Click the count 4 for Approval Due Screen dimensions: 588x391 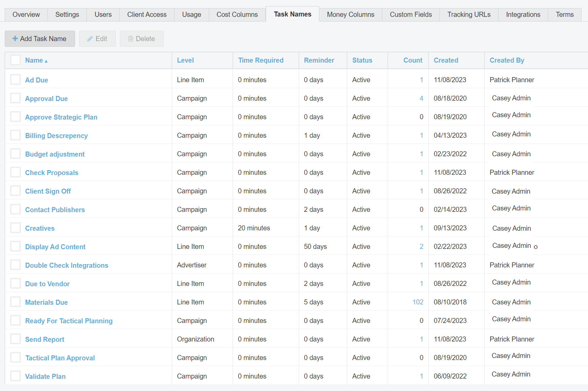pyautogui.click(x=421, y=98)
